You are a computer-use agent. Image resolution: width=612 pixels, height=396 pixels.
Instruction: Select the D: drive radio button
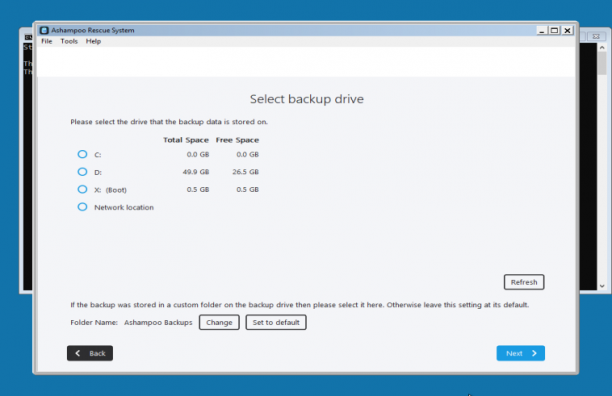[82, 172]
